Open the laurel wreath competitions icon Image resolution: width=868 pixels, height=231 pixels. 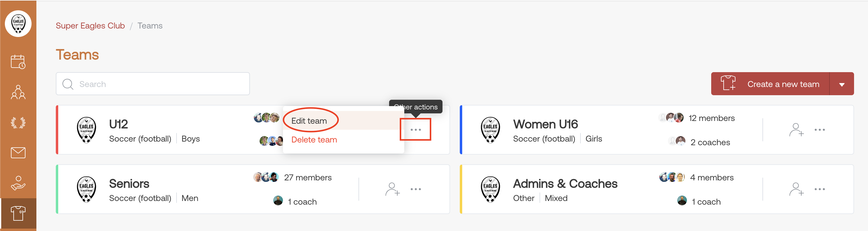pos(18,122)
